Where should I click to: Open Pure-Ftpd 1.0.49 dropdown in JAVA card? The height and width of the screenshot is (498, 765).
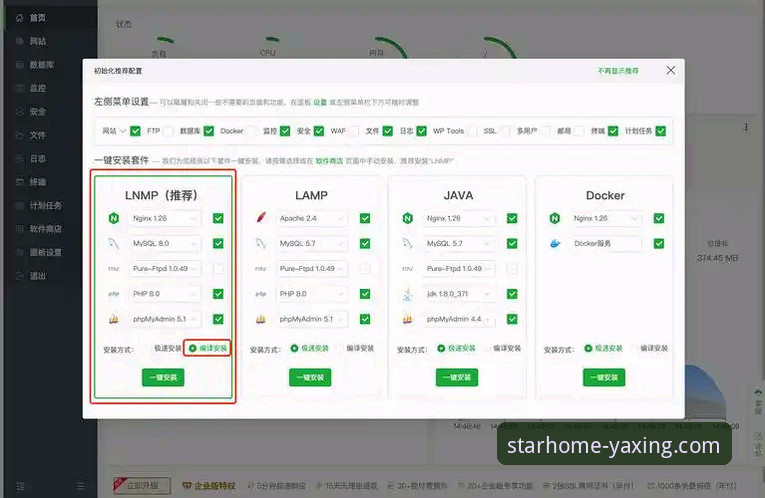tap(459, 268)
